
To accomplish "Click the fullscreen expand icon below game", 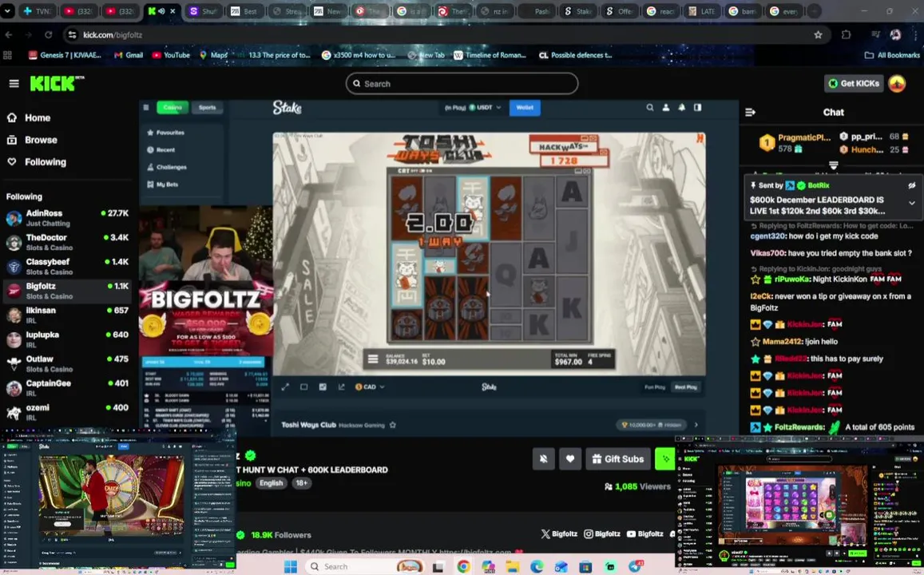I will pyautogui.click(x=285, y=387).
